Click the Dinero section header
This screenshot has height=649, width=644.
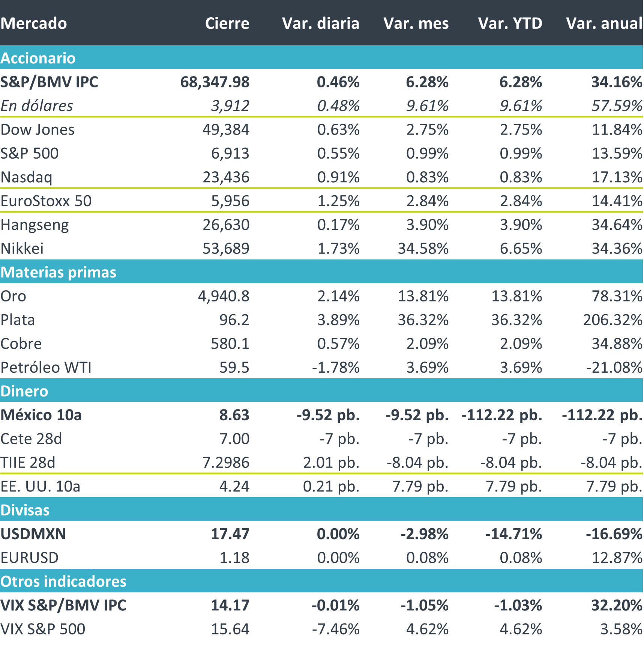[24, 391]
